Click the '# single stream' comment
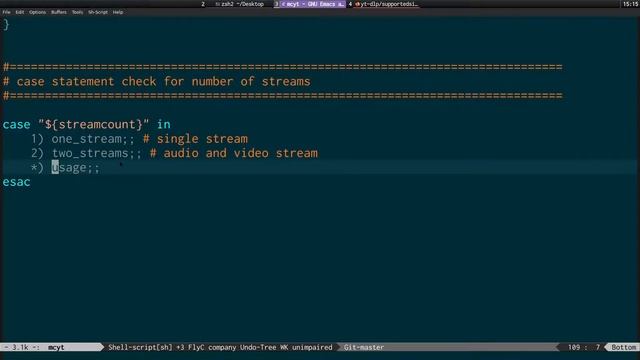Viewport: 640px width, 360px height. (195, 139)
